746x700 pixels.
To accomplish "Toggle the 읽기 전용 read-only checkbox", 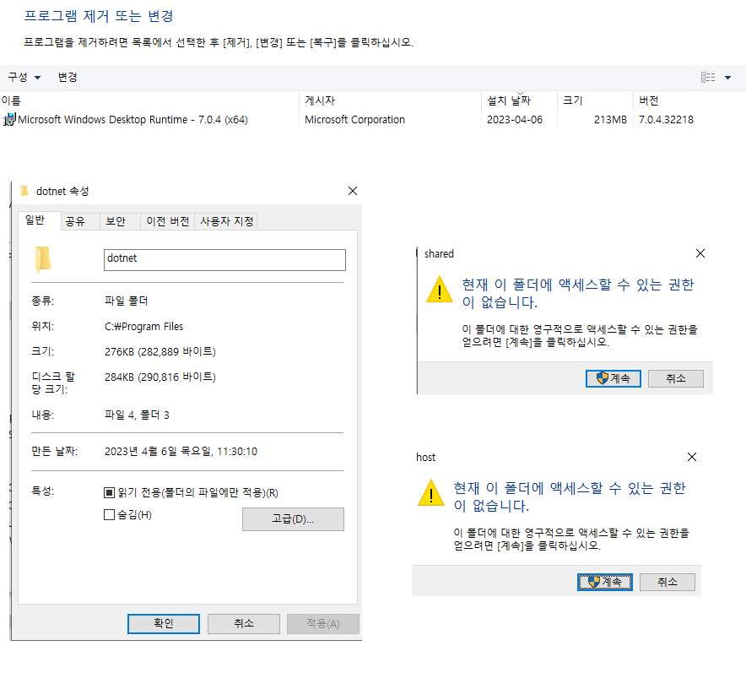I will (109, 492).
